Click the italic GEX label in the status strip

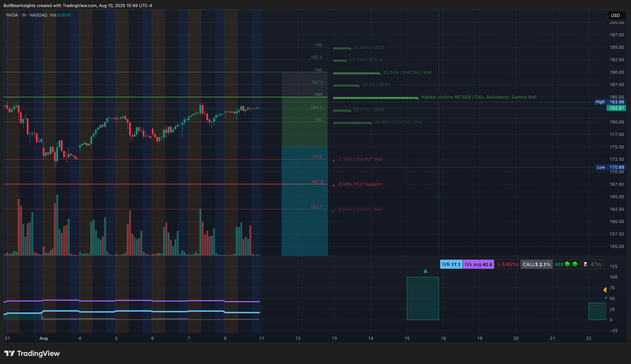tap(559, 264)
